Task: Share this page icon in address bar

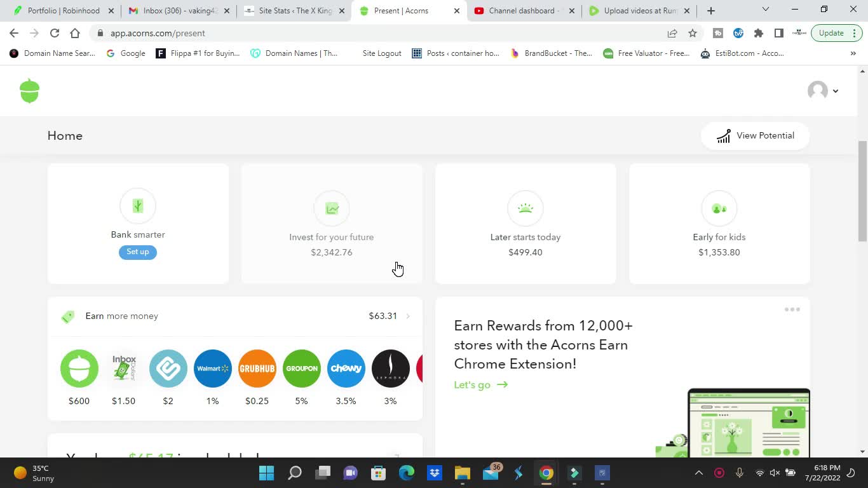Action: tap(672, 33)
